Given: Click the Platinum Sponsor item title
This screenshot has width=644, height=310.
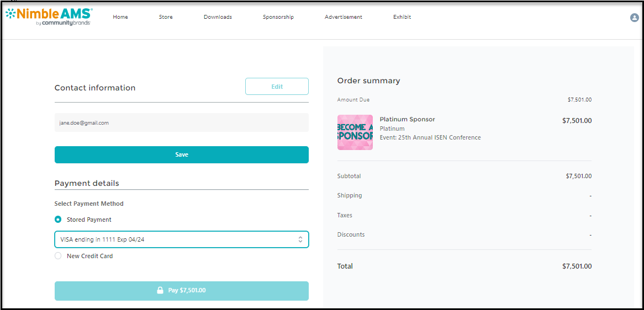Looking at the screenshot, I should pos(407,119).
